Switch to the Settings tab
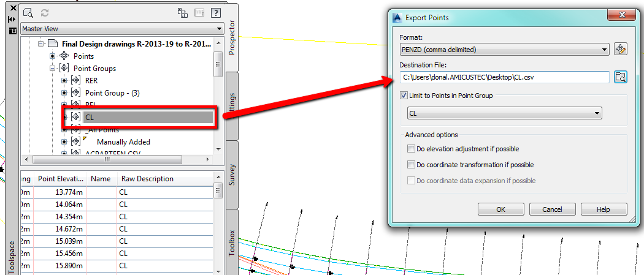The width and height of the screenshot is (644, 275). pyautogui.click(x=232, y=107)
